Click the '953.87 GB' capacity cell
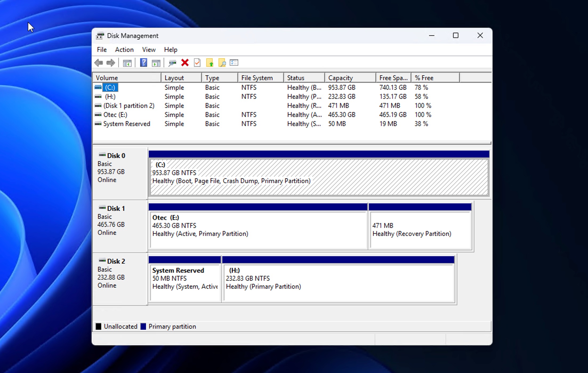 point(342,88)
